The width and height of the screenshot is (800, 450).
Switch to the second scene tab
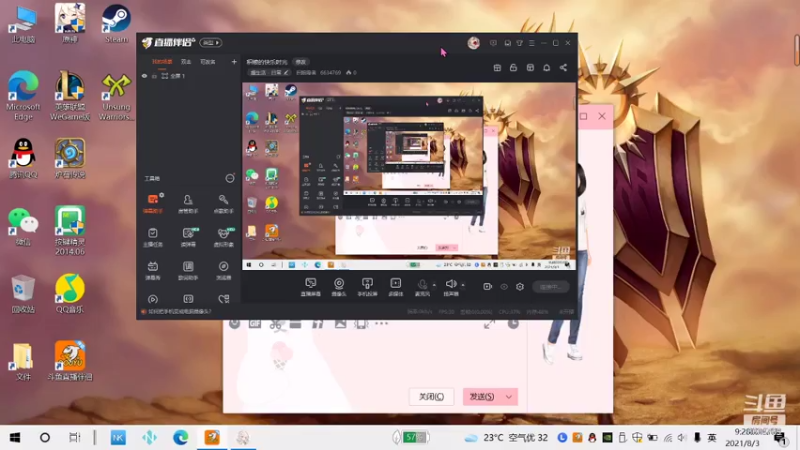click(186, 62)
